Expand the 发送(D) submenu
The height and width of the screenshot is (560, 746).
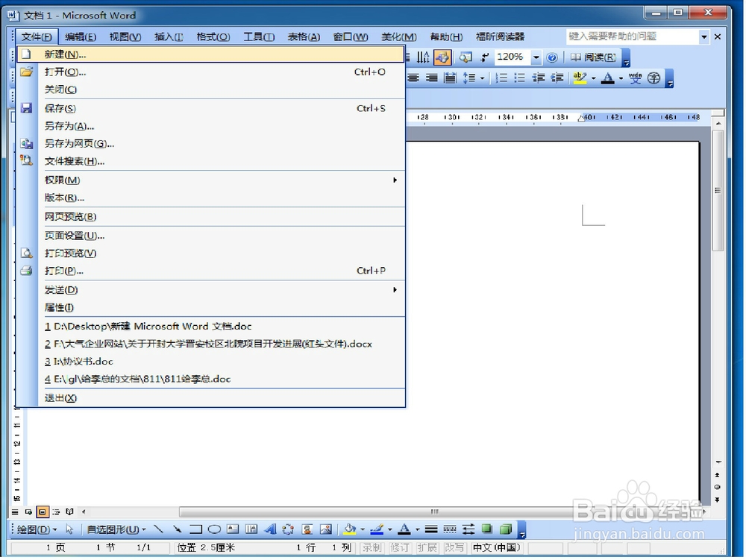point(211,289)
